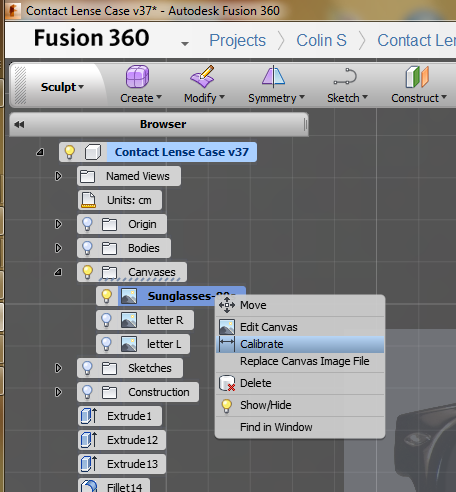The height and width of the screenshot is (492, 456).
Task: Collapse the Canvases node
Action: (58, 272)
